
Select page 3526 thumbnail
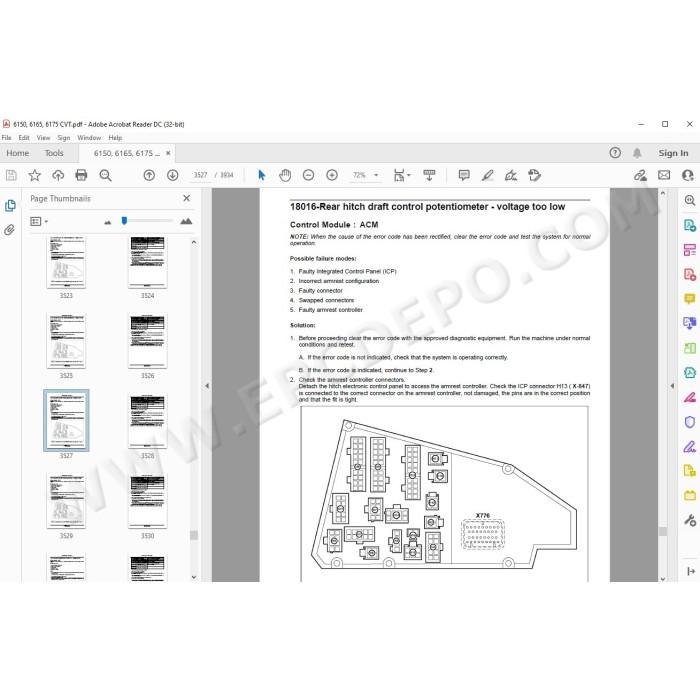[x=148, y=341]
